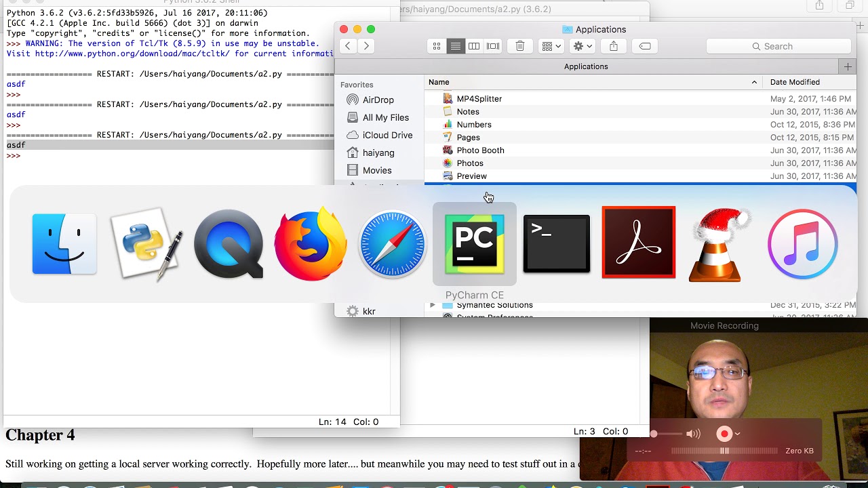Click the MP4Splitter app icon
Image resolution: width=868 pixels, height=488 pixels.
(448, 99)
